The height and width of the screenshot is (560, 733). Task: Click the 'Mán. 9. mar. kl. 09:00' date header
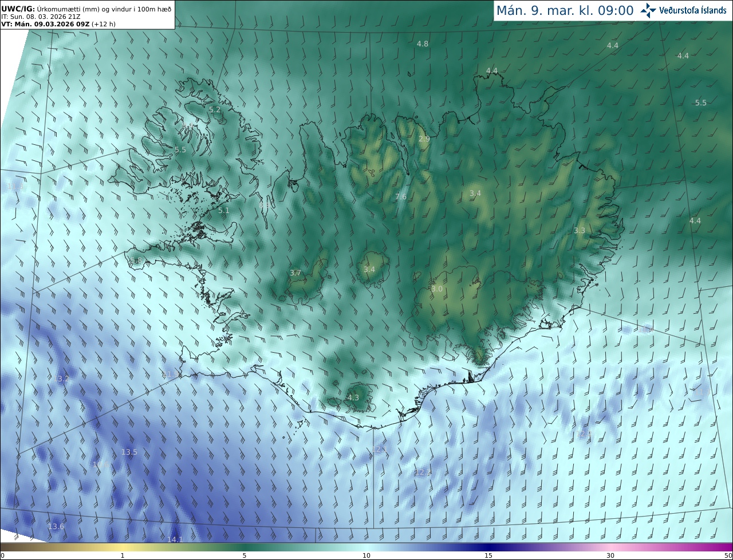565,11
